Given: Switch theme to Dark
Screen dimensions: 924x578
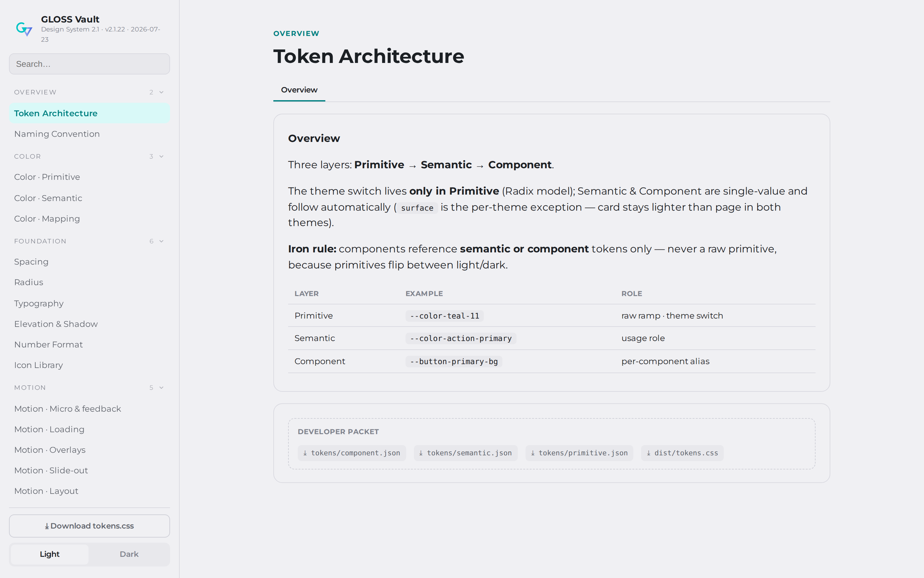Looking at the screenshot, I should (129, 554).
